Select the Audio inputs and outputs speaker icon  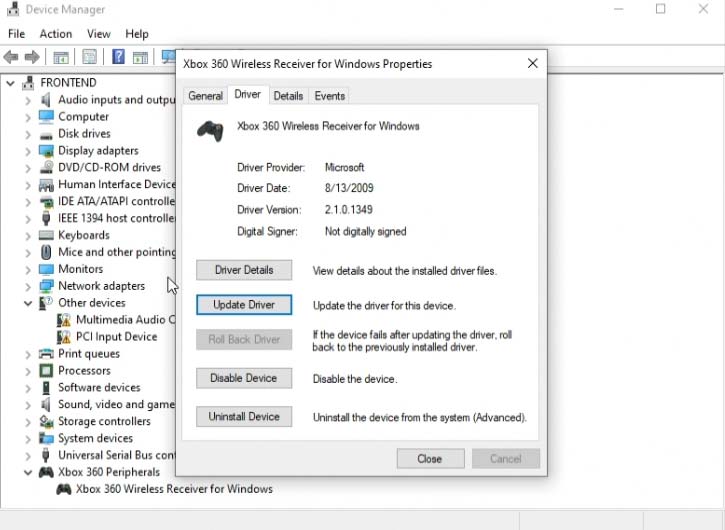click(x=46, y=99)
